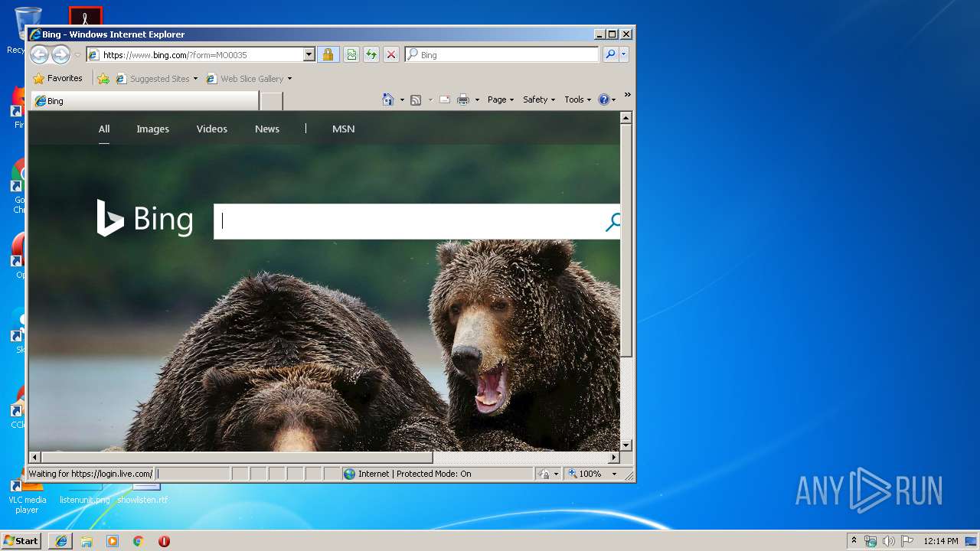Open the Favorites star button
Screen dimensions: 980x551
coord(58,78)
